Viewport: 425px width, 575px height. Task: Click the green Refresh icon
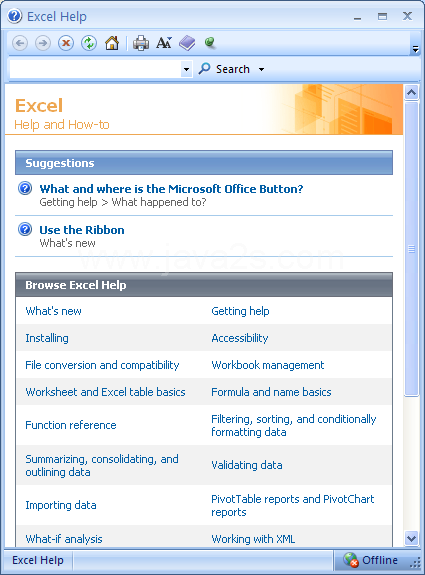[89, 43]
